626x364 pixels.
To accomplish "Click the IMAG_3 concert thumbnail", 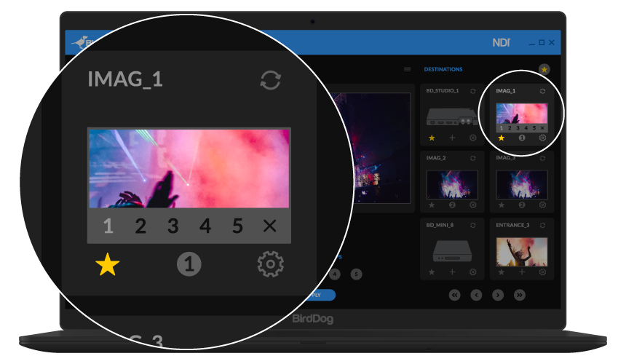I will click(522, 184).
